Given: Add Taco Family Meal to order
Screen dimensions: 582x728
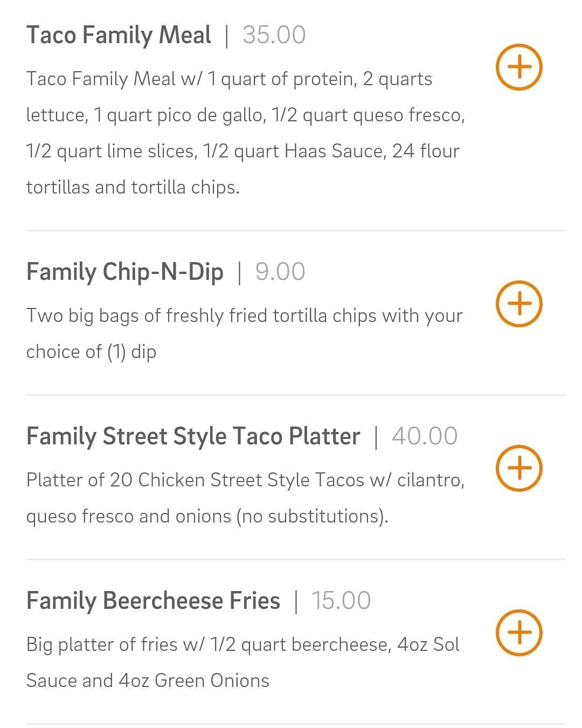Looking at the screenshot, I should tap(518, 67).
